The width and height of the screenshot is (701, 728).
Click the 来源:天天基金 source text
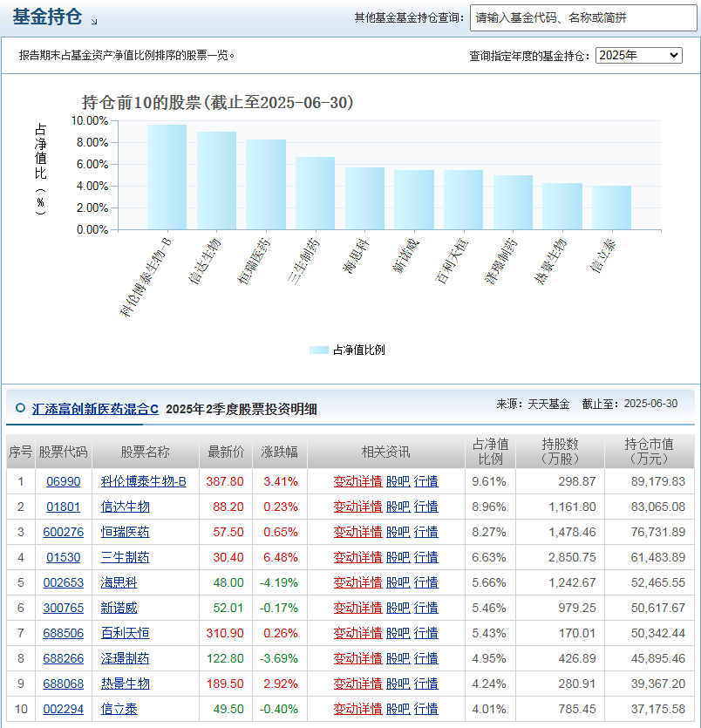pos(533,404)
